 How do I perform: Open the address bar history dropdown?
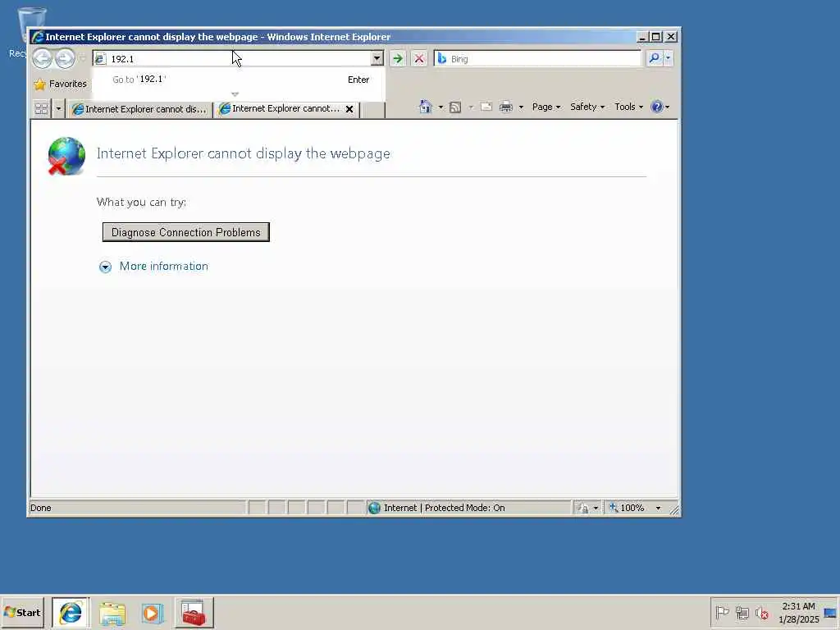pyautogui.click(x=377, y=58)
